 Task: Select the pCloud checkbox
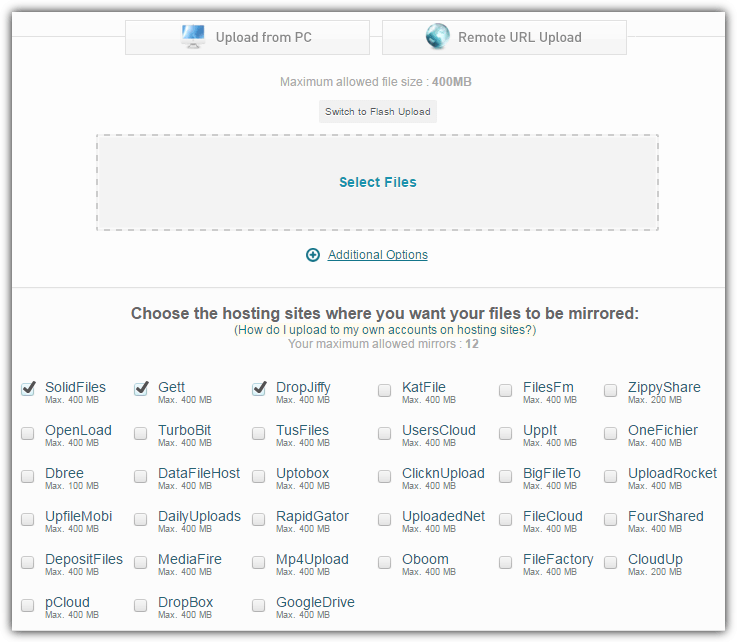pos(28,605)
